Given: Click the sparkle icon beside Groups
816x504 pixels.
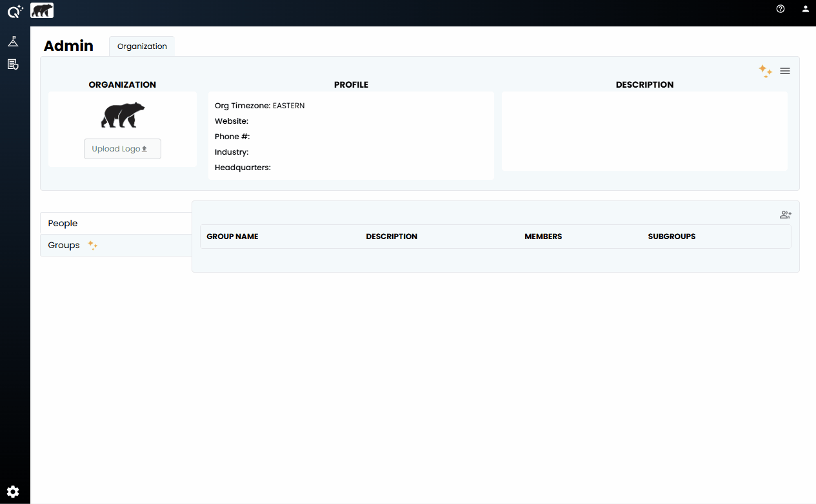Looking at the screenshot, I should [93, 246].
